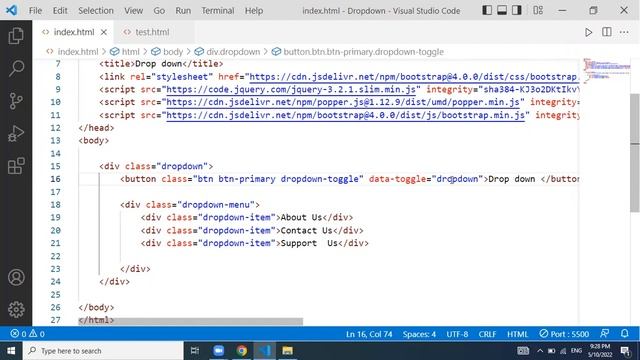Screen dimensions: 640x360
Task: Open the Manage gear icon
Action: (x=16, y=309)
